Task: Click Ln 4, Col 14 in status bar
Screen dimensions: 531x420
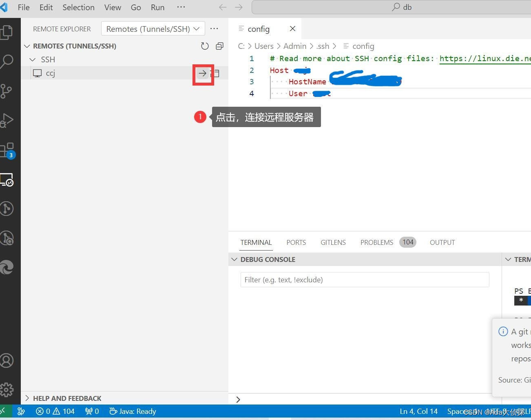Action: pos(418,411)
